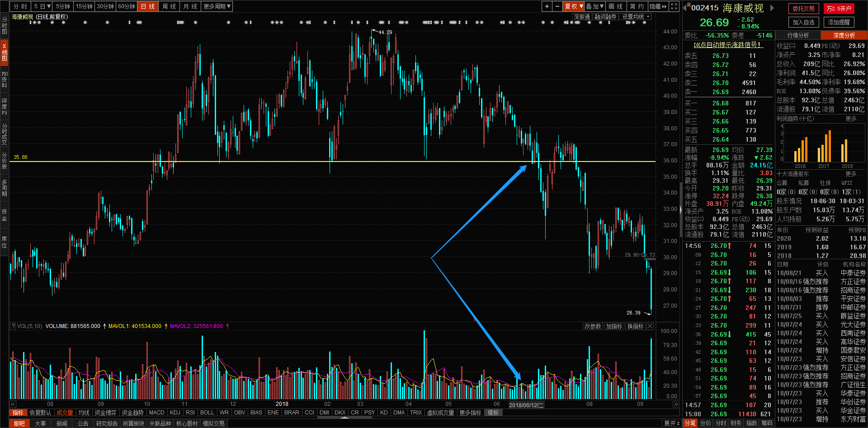Image resolution: width=868 pixels, height=428 pixels.
Task: Expand the 设置均线 dropdown
Action: (x=636, y=17)
